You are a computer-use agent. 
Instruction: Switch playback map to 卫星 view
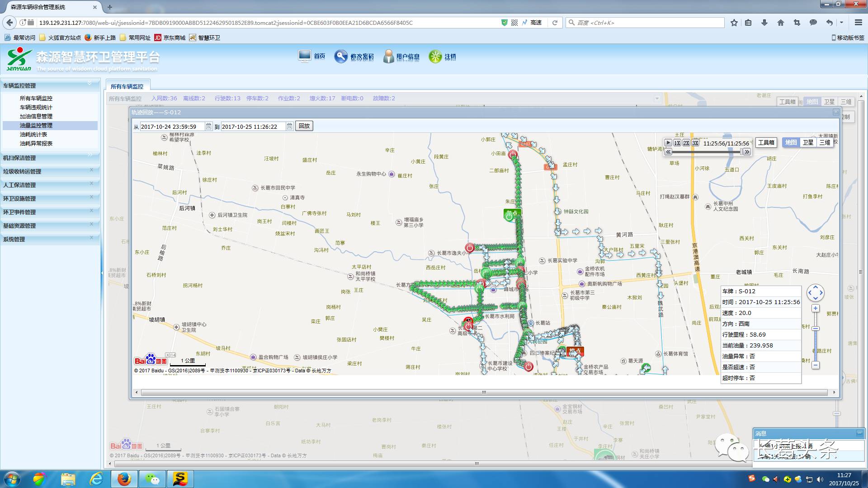[808, 142]
